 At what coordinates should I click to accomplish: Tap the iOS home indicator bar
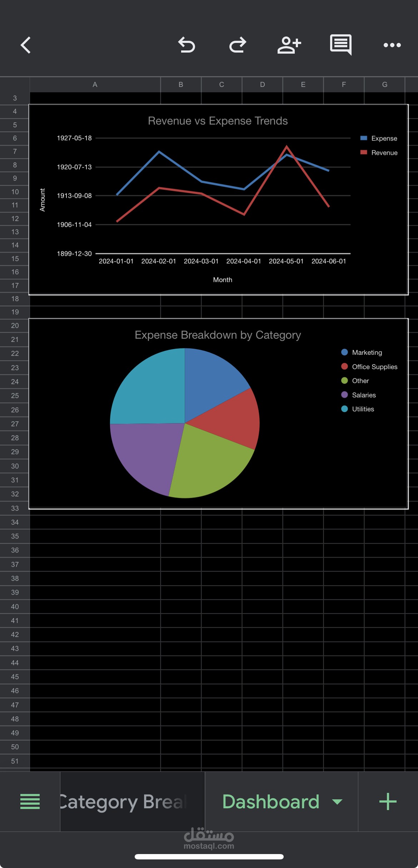(209, 857)
